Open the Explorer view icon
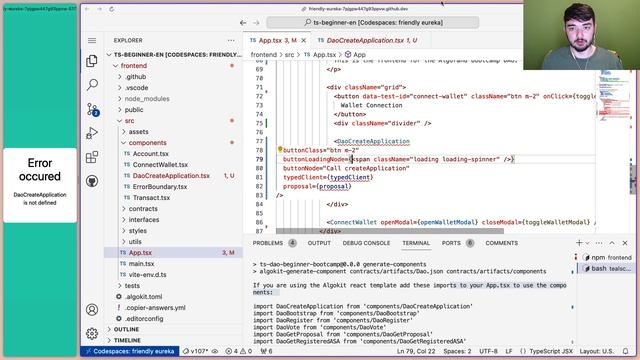640x360 pixels. (x=92, y=61)
